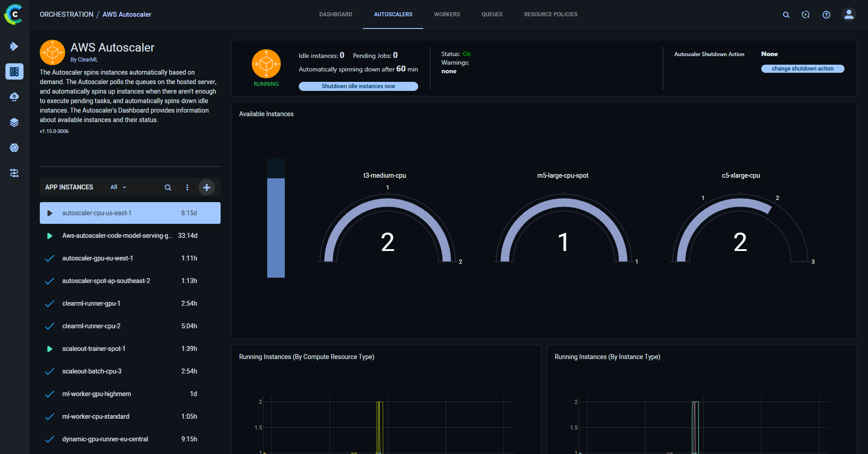The width and height of the screenshot is (868, 454).
Task: Open the brain models sidebar icon
Action: coord(14,147)
